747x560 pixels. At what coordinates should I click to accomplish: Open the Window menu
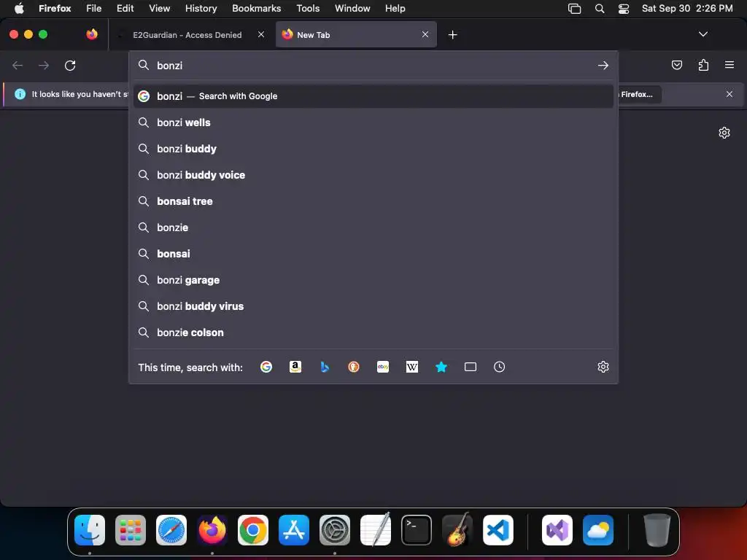pyautogui.click(x=352, y=8)
